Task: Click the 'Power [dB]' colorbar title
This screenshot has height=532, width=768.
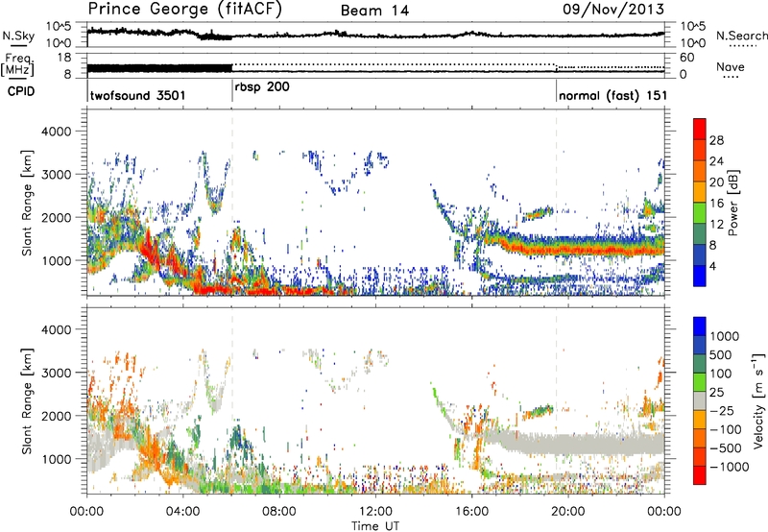Action: tap(733, 203)
